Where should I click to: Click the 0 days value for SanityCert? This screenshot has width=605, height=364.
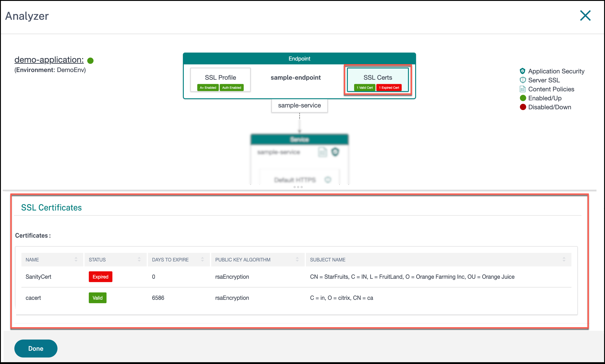click(153, 277)
